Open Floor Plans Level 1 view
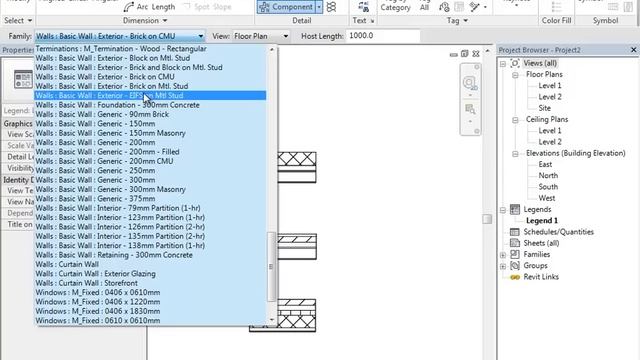This screenshot has width=640, height=360. 549,86
